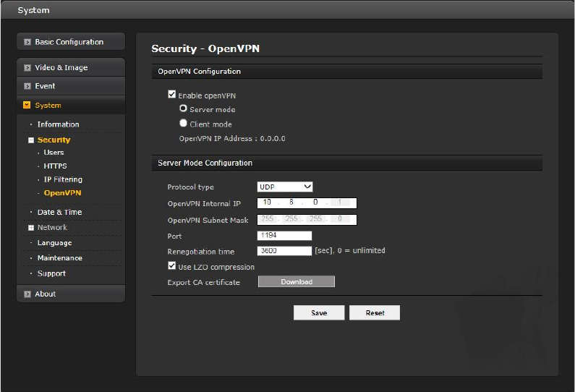This screenshot has width=575, height=392.
Task: Click Security - OpenVPN page title
Action: coord(205,48)
